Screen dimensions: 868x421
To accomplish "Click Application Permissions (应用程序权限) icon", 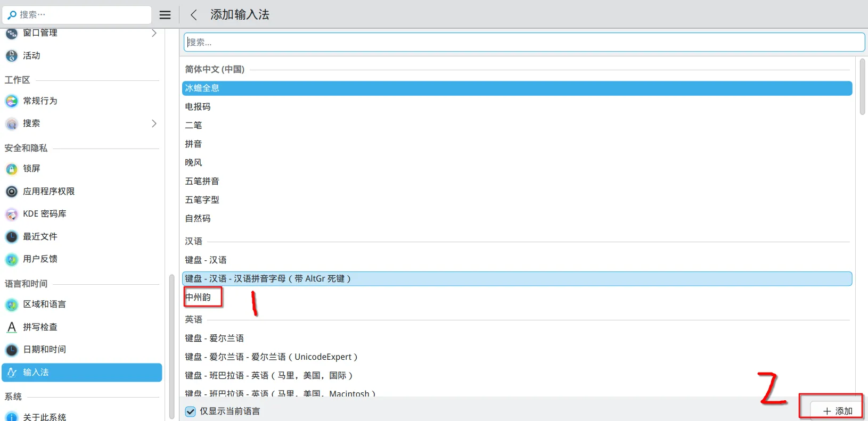I will click(12, 192).
